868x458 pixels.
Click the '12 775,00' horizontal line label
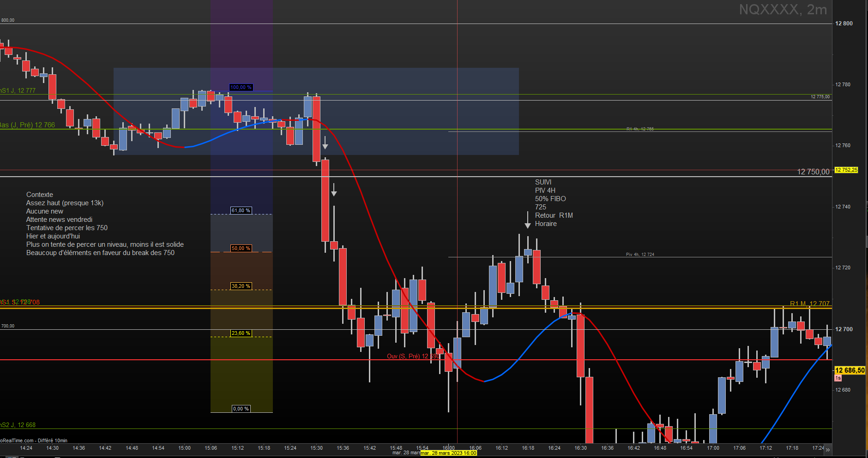pyautogui.click(x=820, y=97)
